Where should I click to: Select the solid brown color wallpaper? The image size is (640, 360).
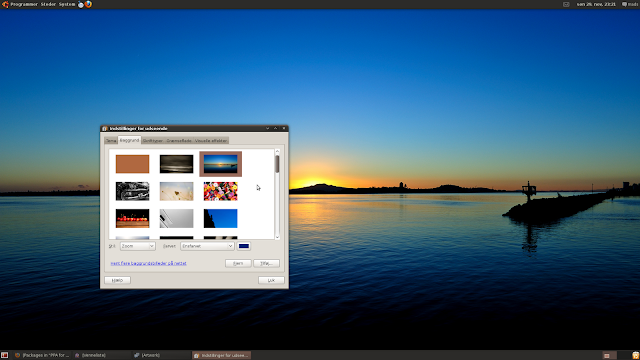click(x=132, y=164)
